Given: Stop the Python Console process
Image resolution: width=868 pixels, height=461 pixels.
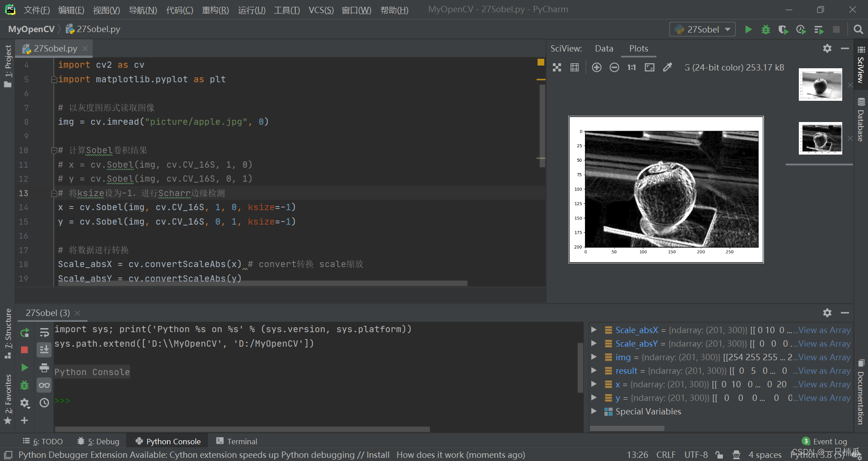Looking at the screenshot, I should (x=25, y=349).
